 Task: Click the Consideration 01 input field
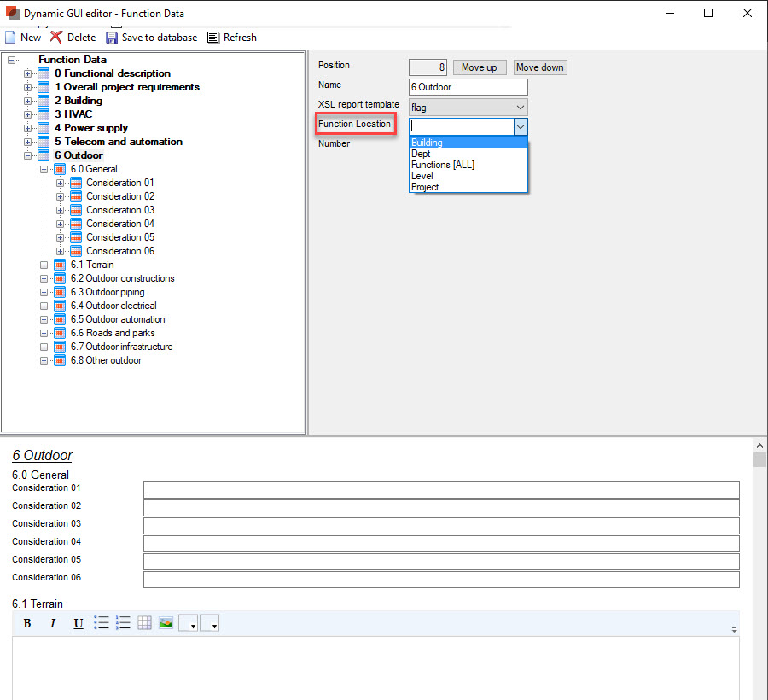[x=440, y=489]
